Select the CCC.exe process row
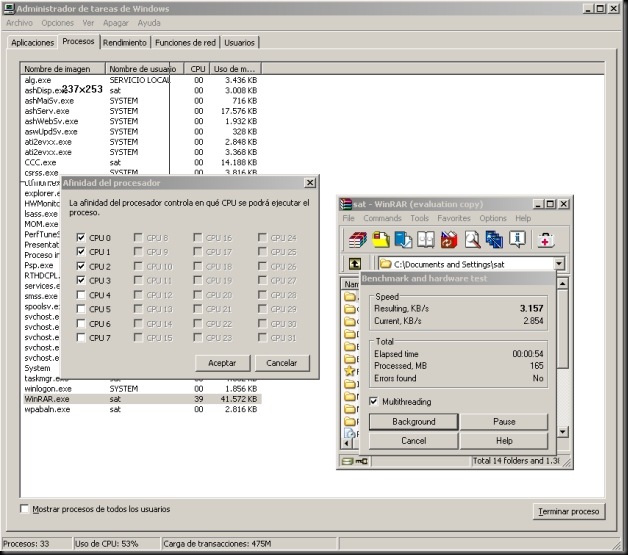 [142, 162]
